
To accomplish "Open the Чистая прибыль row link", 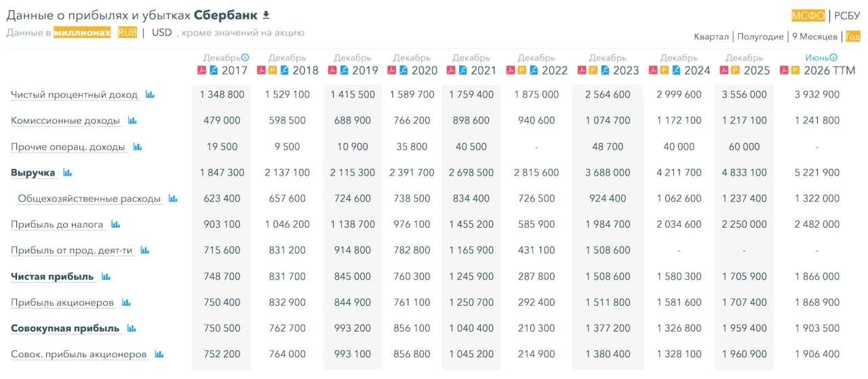I will tap(52, 277).
